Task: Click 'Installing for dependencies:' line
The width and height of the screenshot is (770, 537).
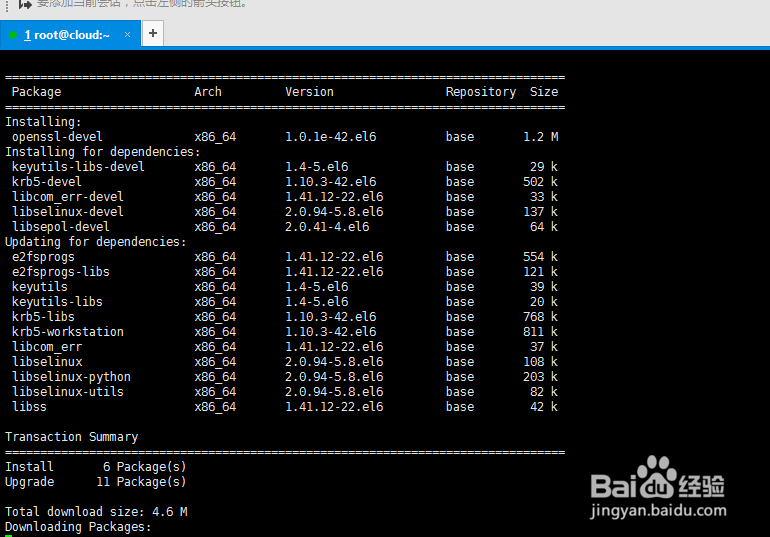Action: point(103,152)
